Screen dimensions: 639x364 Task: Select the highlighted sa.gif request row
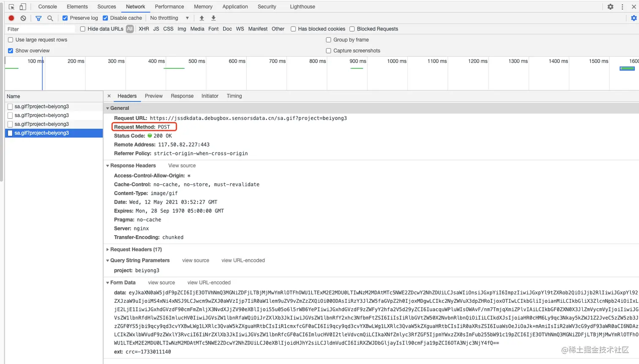(54, 133)
